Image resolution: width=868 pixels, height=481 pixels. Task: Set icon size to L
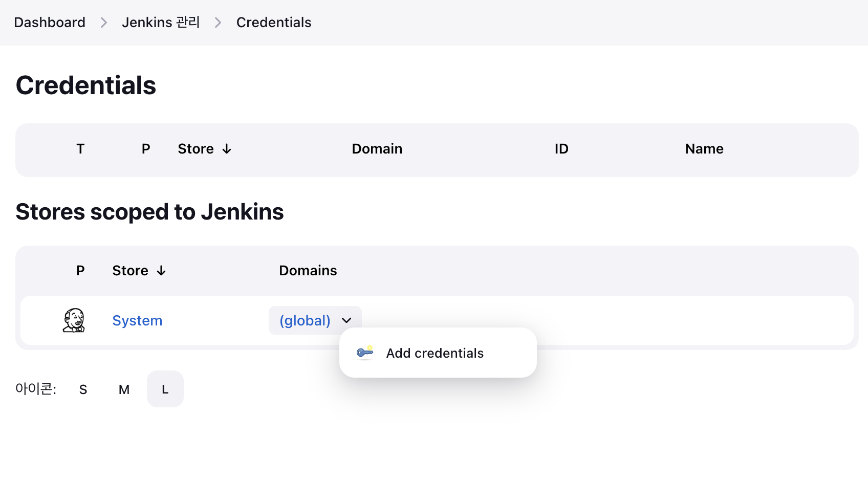(x=165, y=389)
